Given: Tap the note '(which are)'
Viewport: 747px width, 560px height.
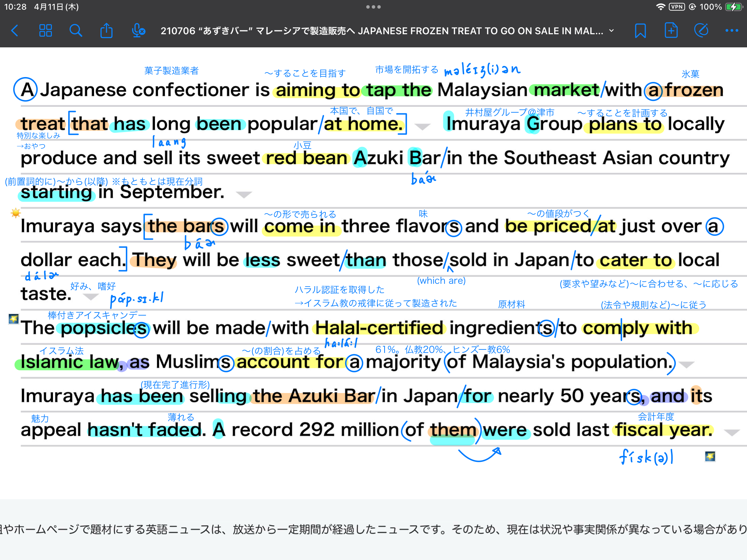Looking at the screenshot, I should [x=441, y=280].
